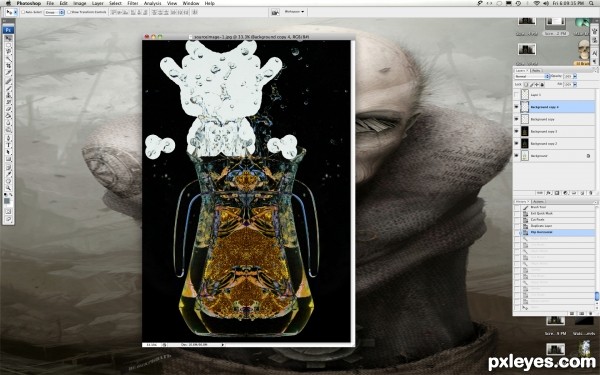This screenshot has width=600, height=375.
Task: Open the History panel options menu
Action: 596,202
